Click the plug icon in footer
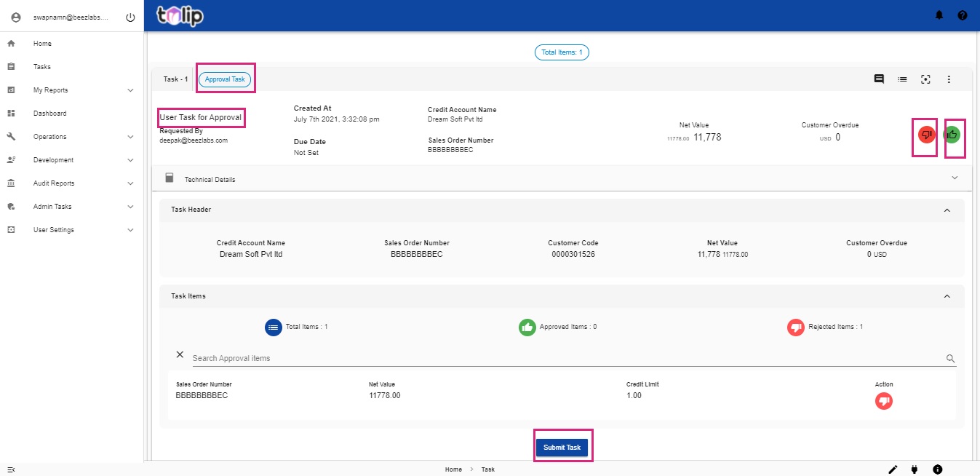The height and width of the screenshot is (476, 980). click(x=915, y=469)
